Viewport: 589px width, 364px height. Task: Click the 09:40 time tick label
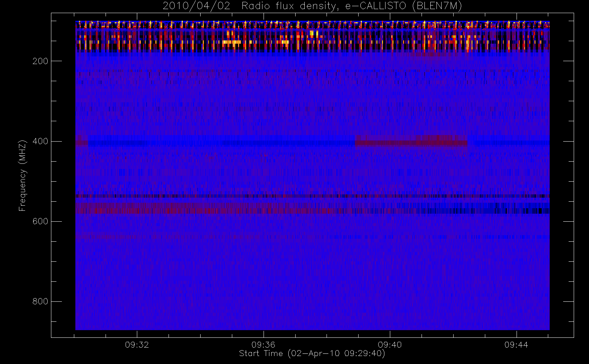pos(390,345)
